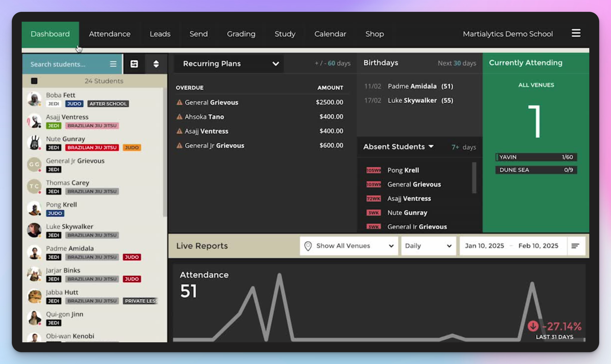Viewport: 611px width, 364px height.
Task: Click the sort up-down arrows icon
Action: pos(156,64)
